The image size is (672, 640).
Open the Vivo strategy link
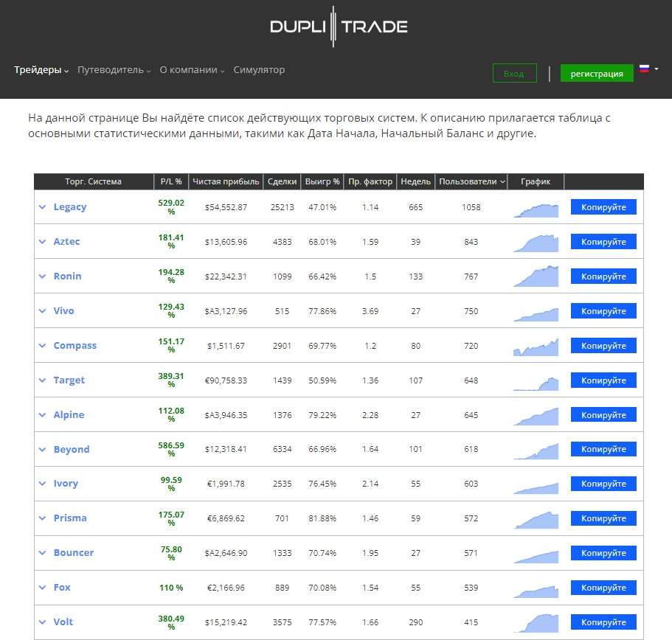pos(63,311)
